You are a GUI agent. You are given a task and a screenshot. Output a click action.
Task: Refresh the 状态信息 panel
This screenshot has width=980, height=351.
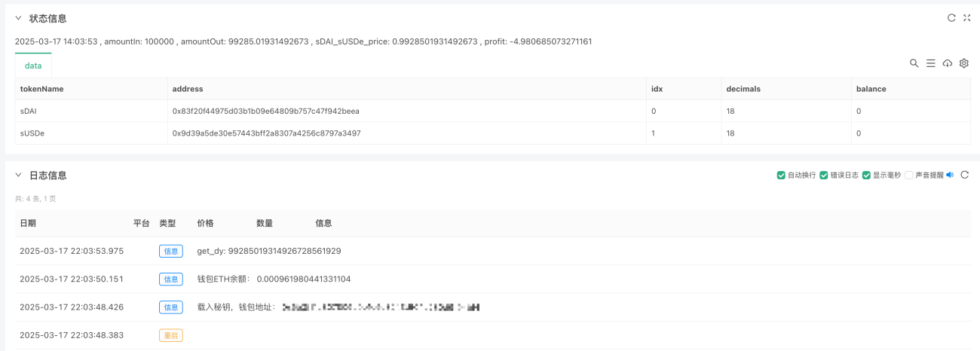[x=951, y=18]
